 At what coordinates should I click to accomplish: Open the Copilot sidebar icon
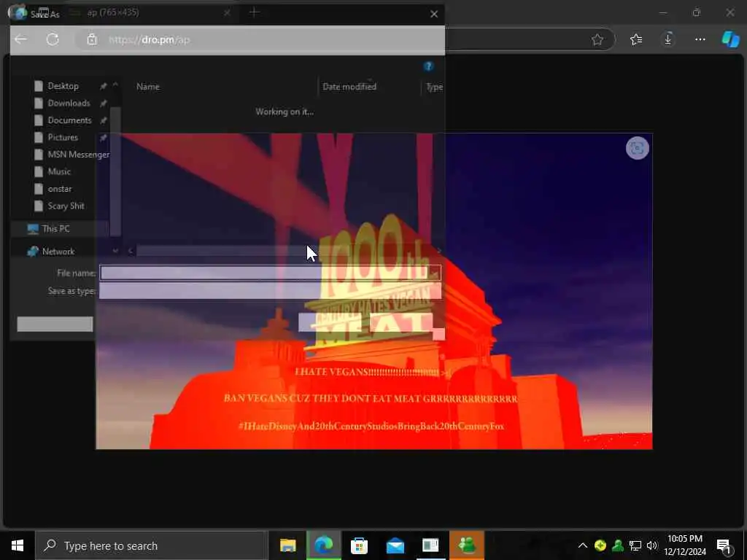(730, 39)
